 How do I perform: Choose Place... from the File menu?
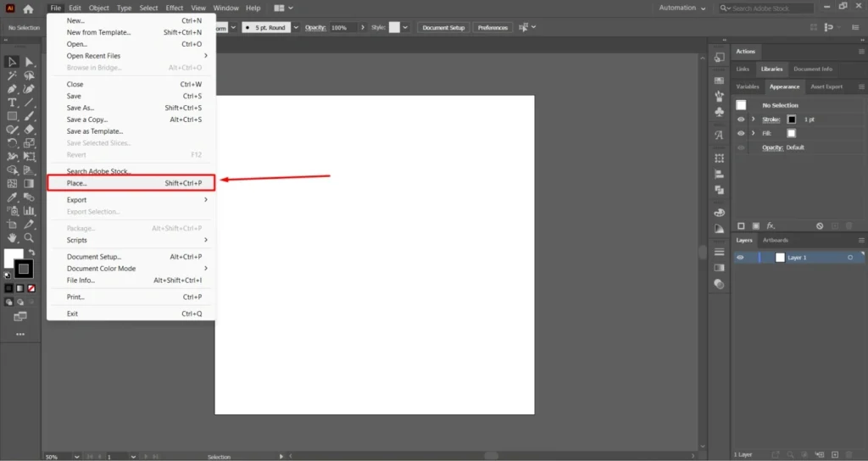point(131,183)
